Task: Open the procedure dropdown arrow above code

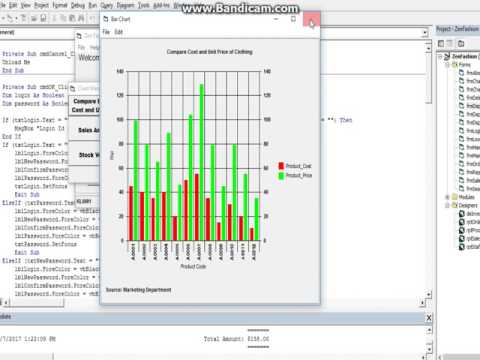Action: (425, 33)
